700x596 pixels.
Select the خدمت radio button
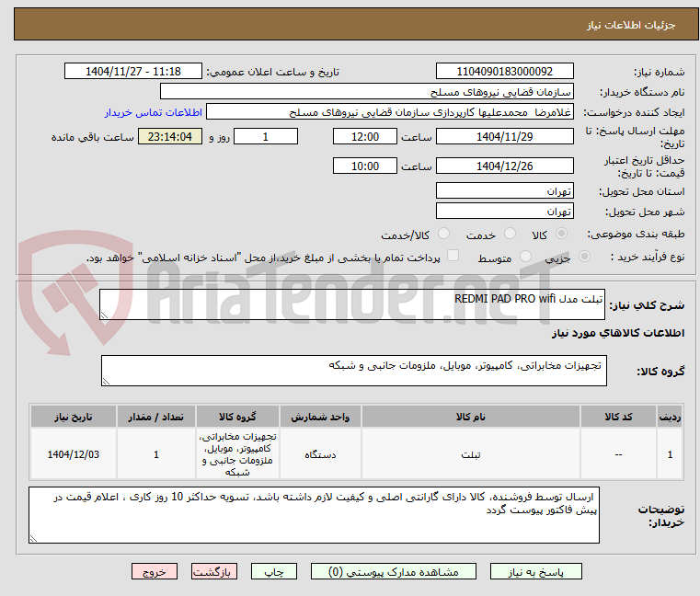click(510, 234)
